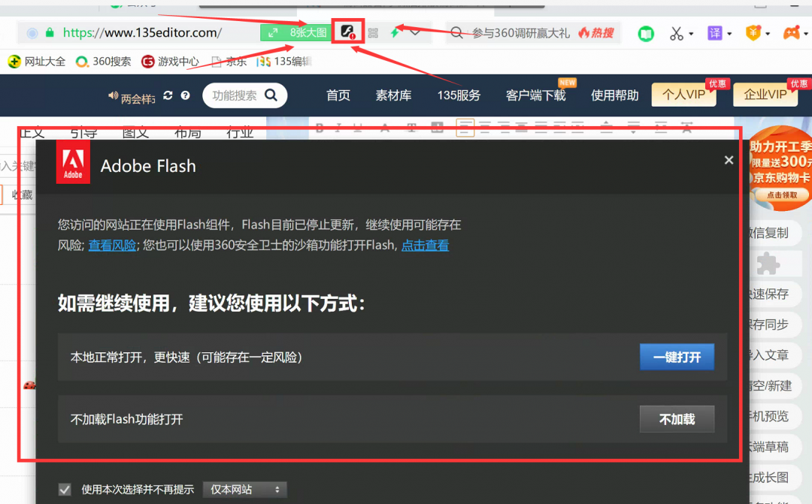Open the 点击查看 sandbox link
This screenshot has width=812, height=504.
[425, 246]
